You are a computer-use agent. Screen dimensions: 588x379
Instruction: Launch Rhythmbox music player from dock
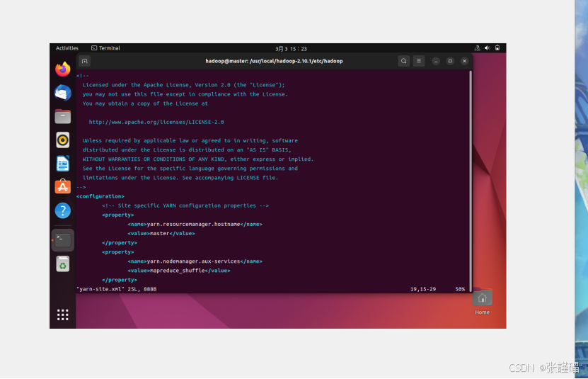point(63,140)
